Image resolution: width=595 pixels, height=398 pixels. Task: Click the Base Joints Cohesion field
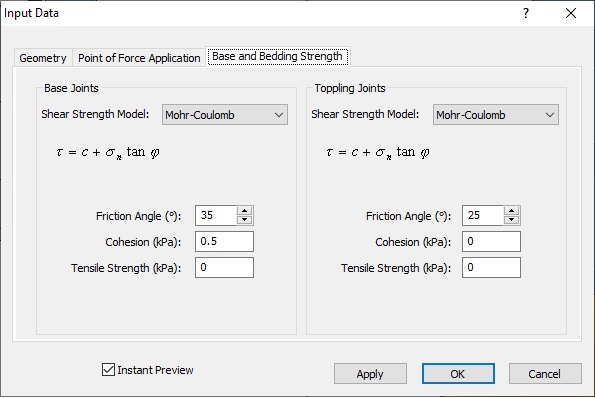[x=224, y=242]
